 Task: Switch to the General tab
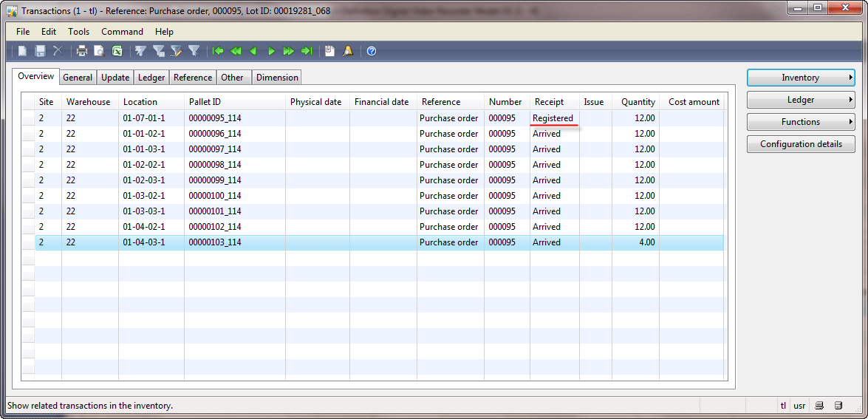click(78, 78)
